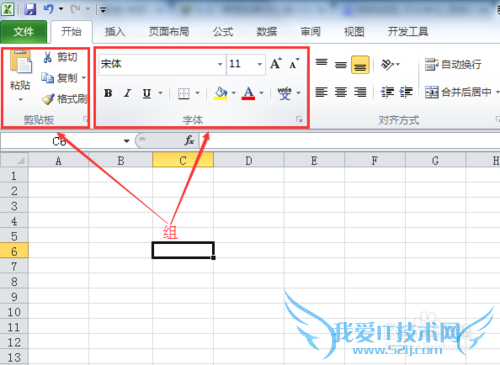Expand the border options dropdown arrow
The height and width of the screenshot is (365, 500).
197,93
